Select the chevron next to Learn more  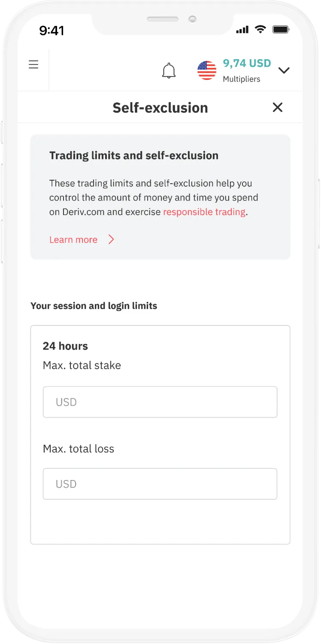click(111, 240)
